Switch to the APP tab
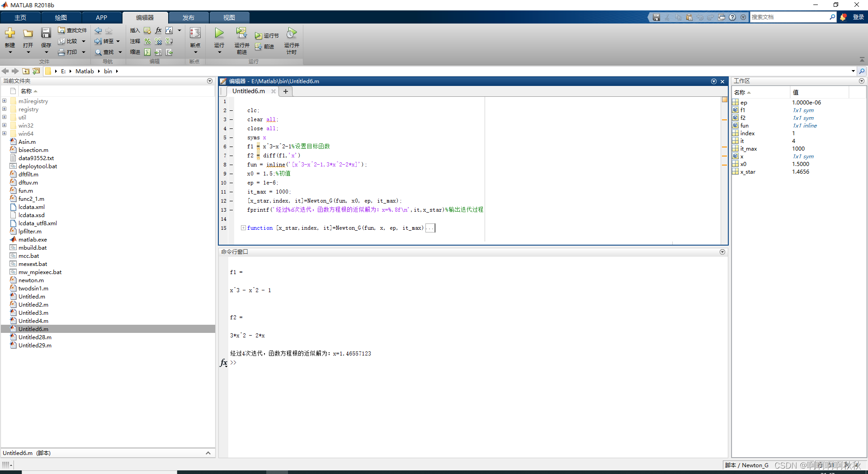The height and width of the screenshot is (474, 868). (x=102, y=18)
